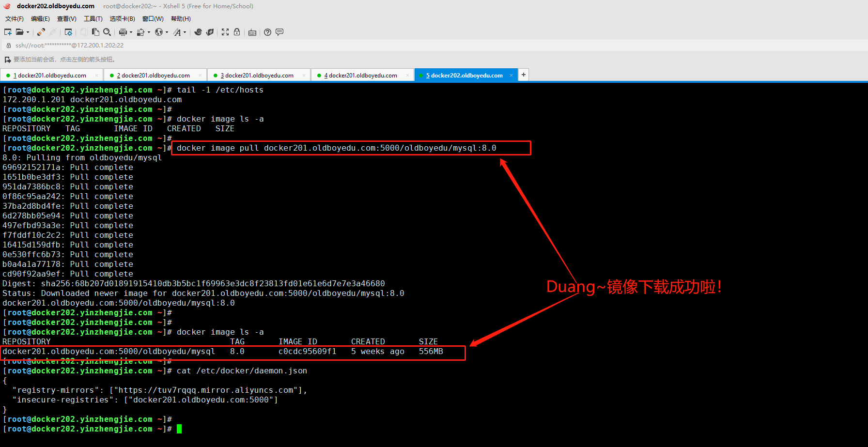The height and width of the screenshot is (447, 868).
Task: Open the session properties gear icon
Action: pyautogui.click(x=68, y=32)
